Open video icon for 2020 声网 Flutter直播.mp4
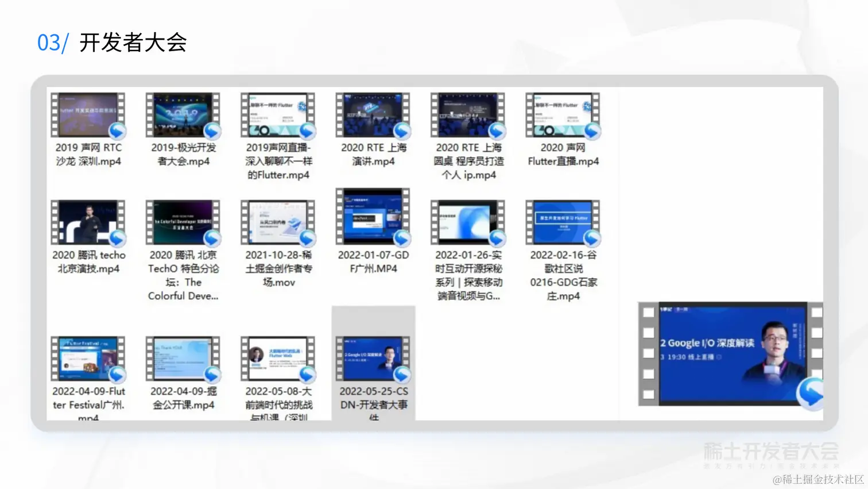The height and width of the screenshot is (489, 868). 563,115
